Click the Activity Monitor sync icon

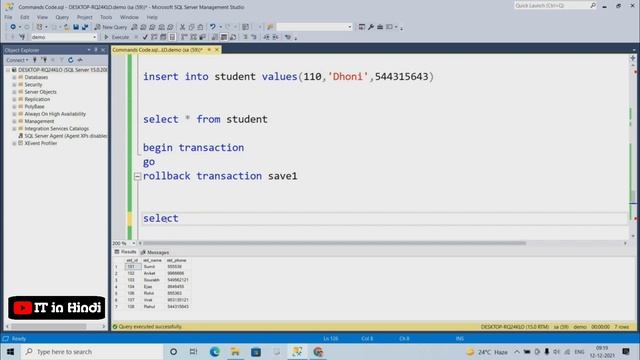pos(80,60)
